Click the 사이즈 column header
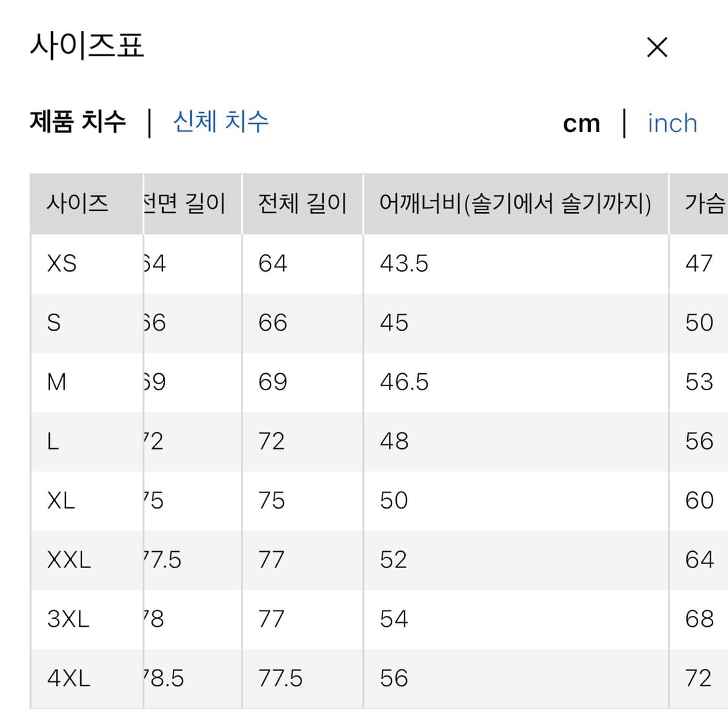728x709 pixels. 74,204
